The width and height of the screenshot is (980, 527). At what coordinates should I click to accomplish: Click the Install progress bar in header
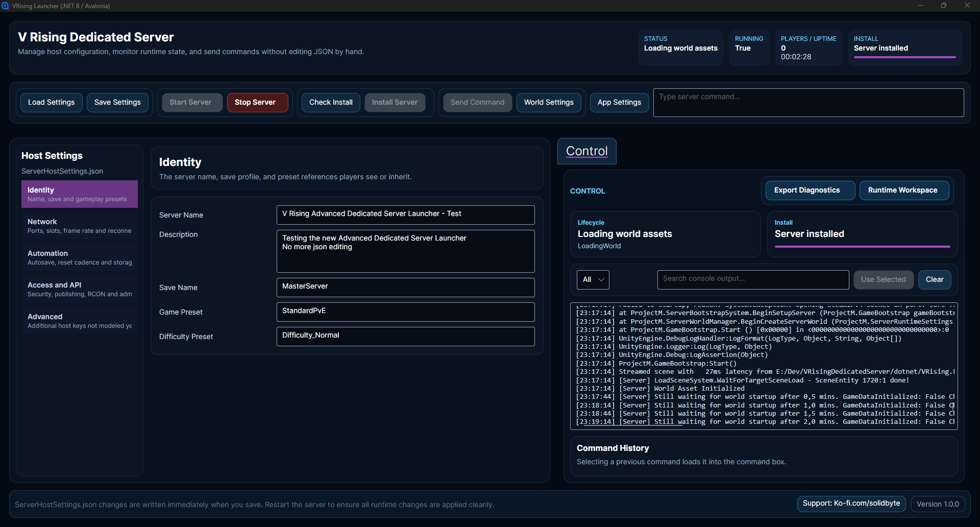(905, 57)
